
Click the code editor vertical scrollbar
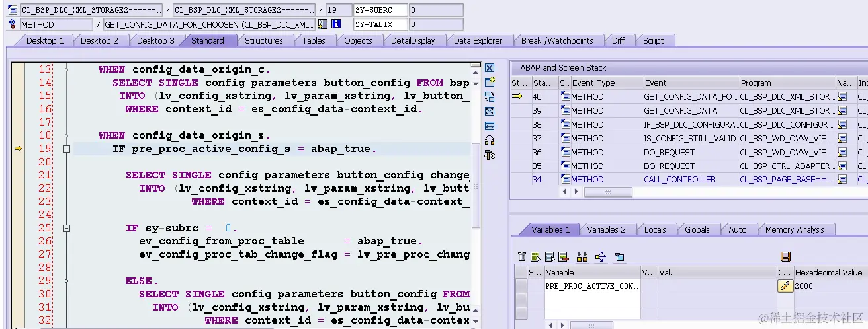[x=476, y=185]
